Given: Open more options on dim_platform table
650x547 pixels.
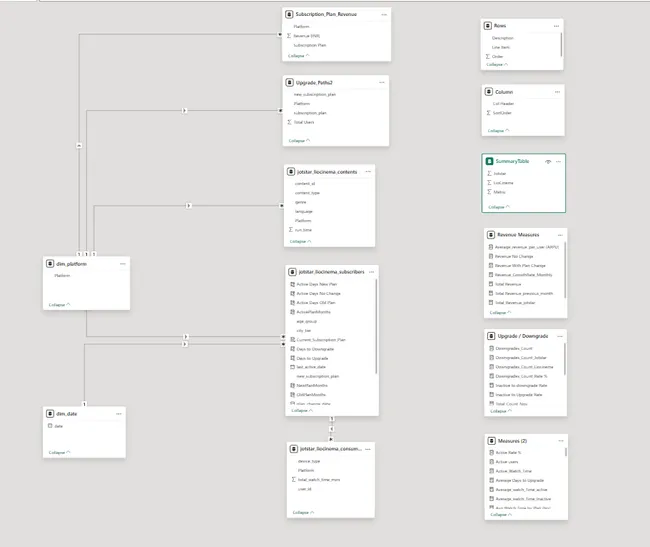Looking at the screenshot, I should [x=123, y=264].
